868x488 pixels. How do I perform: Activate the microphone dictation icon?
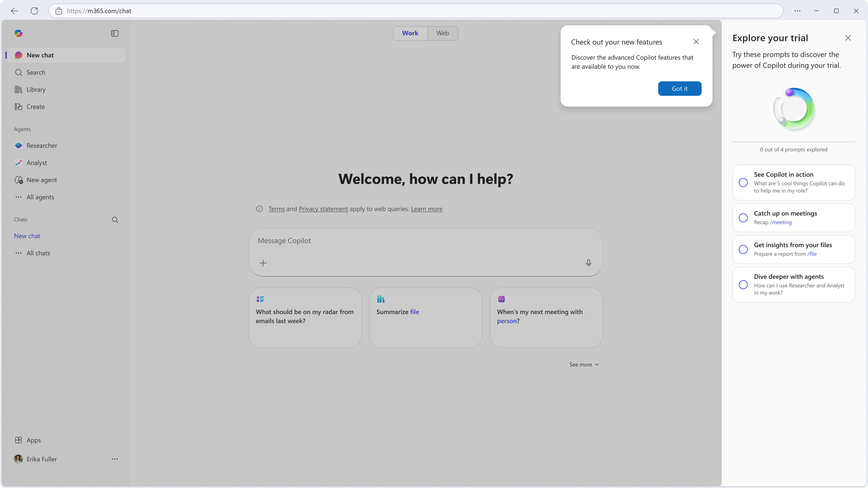(x=588, y=263)
